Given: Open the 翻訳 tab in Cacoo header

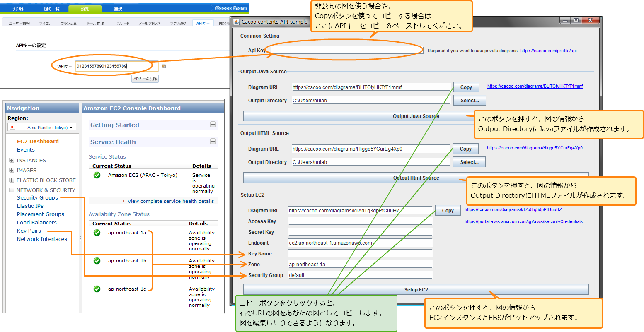Looking at the screenshot, I should coord(118,9).
